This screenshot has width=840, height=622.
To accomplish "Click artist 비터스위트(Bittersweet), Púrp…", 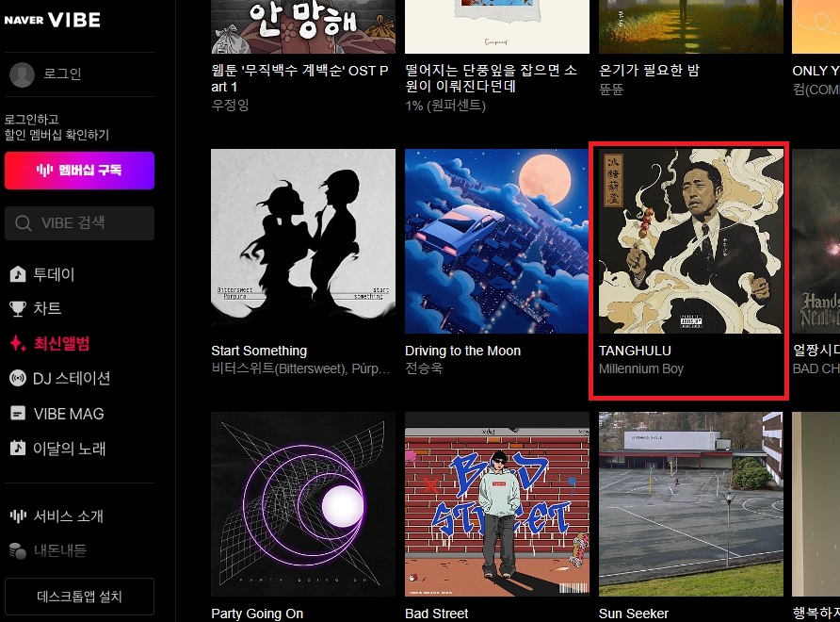I will pyautogui.click(x=300, y=368).
